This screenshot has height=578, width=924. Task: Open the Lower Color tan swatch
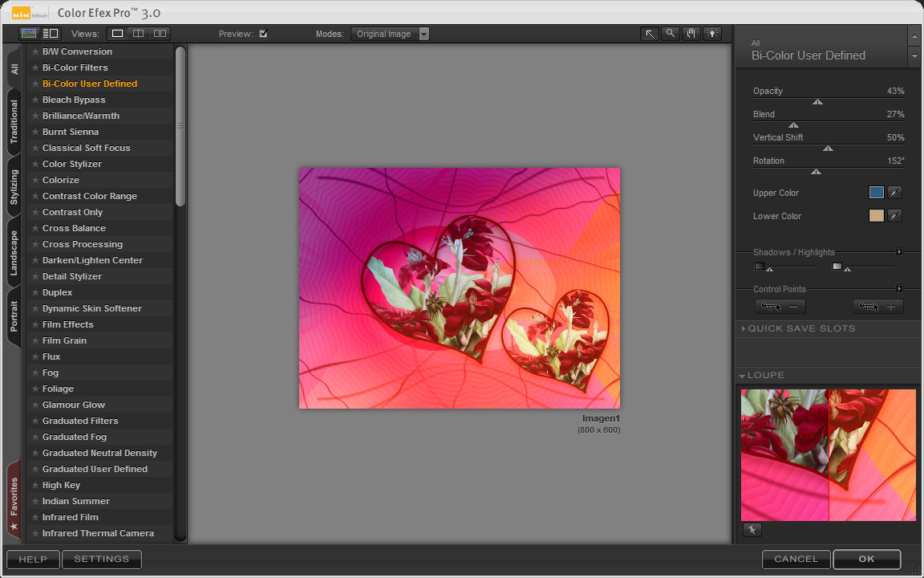(x=876, y=216)
